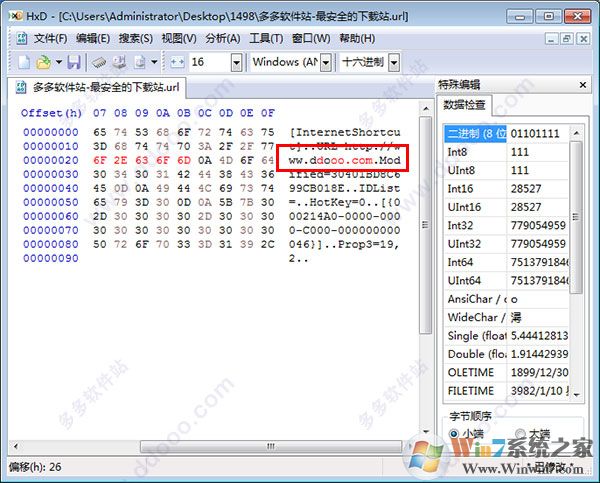Screen dimensions: 600x483
Task: Select the 多多软件站 url file tab
Action: click(x=97, y=87)
